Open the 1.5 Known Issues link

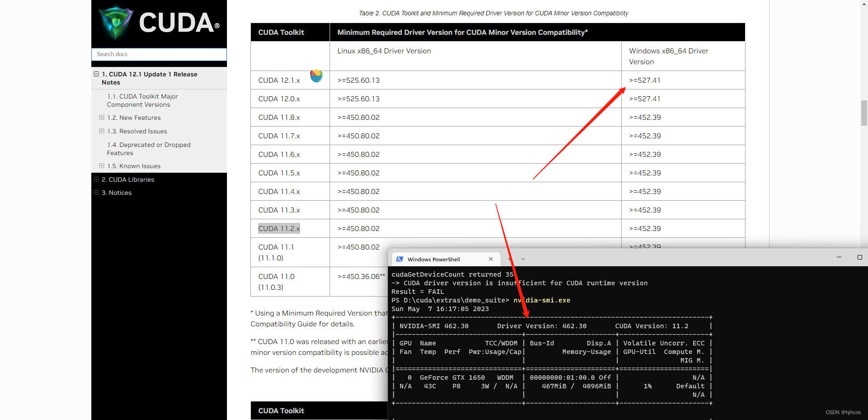[x=134, y=166]
